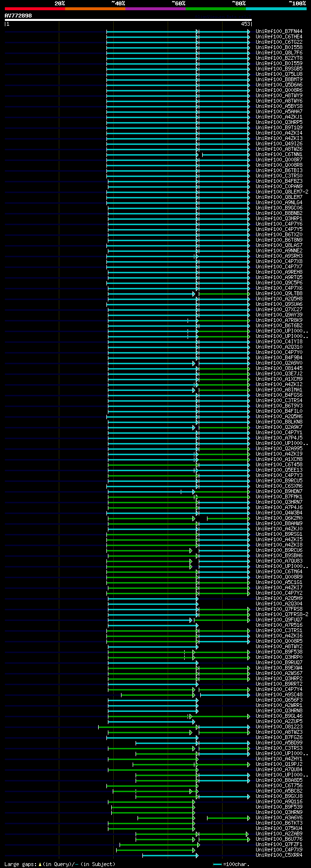This screenshot has width=311, height=868.
Task: Select the UniRef100_Q8LEM7-2 label
Action: pos(282,192)
